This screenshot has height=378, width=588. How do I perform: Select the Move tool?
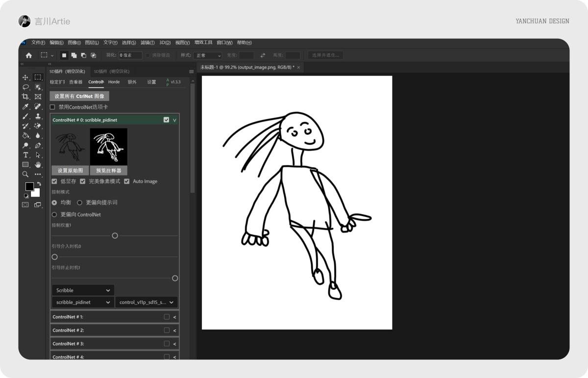point(25,77)
